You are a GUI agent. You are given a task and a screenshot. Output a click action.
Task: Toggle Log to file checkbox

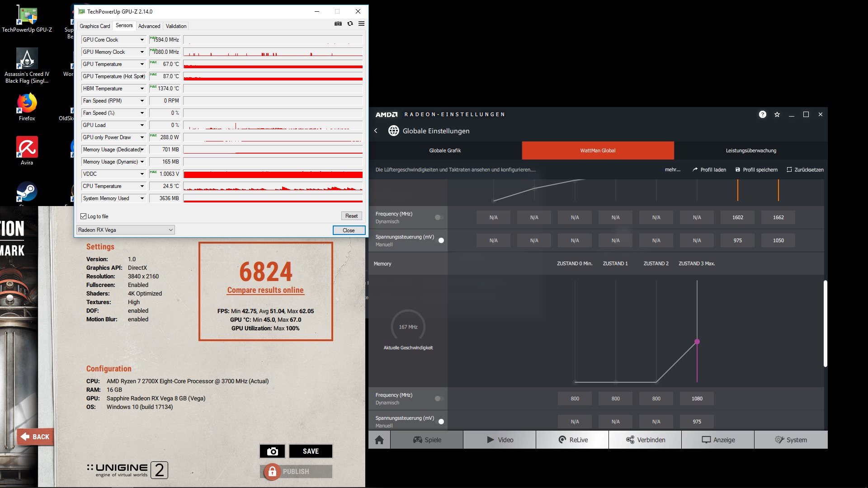point(84,216)
